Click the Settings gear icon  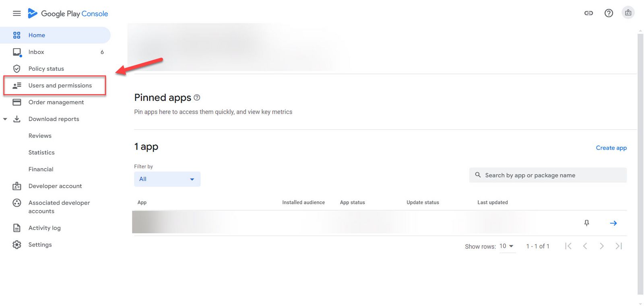pyautogui.click(x=17, y=244)
